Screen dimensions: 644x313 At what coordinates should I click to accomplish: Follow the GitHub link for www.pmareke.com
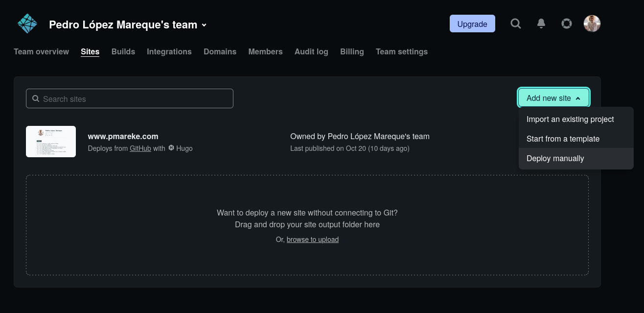pyautogui.click(x=140, y=148)
